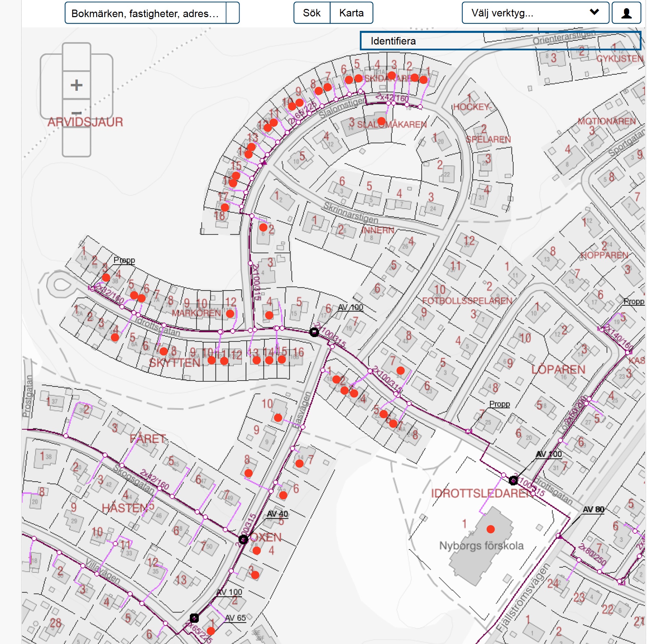Viewport: 647px width, 644px height.
Task: Click the red dot on FOTBOLLSSPELAREN plot 7
Action: point(401,370)
